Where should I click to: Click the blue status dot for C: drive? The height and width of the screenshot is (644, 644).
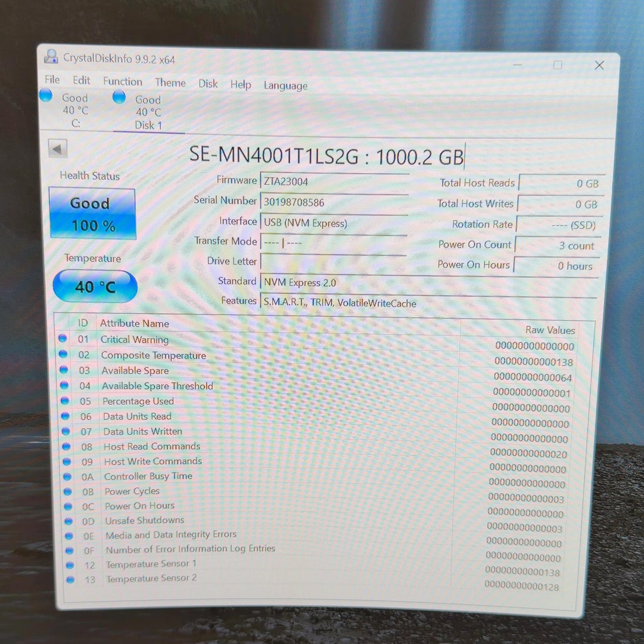point(46,96)
